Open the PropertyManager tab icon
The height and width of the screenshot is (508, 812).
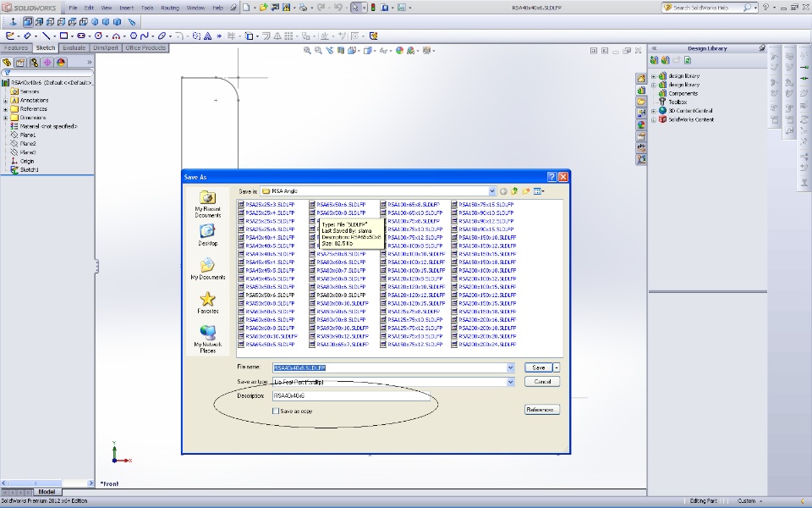coord(20,62)
